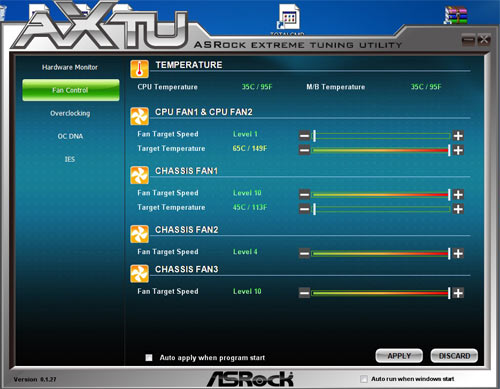The image size is (500, 389).
Task: Toggle Auto run when windows start checkbox
Action: pyautogui.click(x=364, y=379)
